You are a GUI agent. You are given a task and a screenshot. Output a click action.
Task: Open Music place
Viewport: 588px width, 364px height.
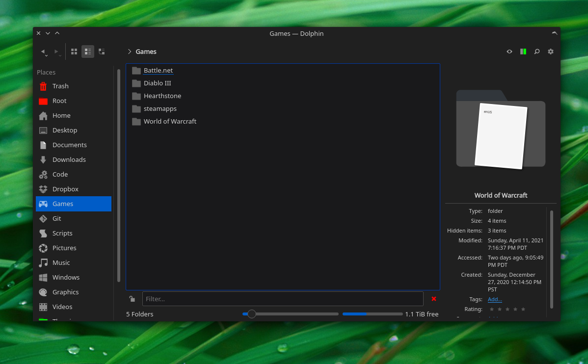[74, 262]
